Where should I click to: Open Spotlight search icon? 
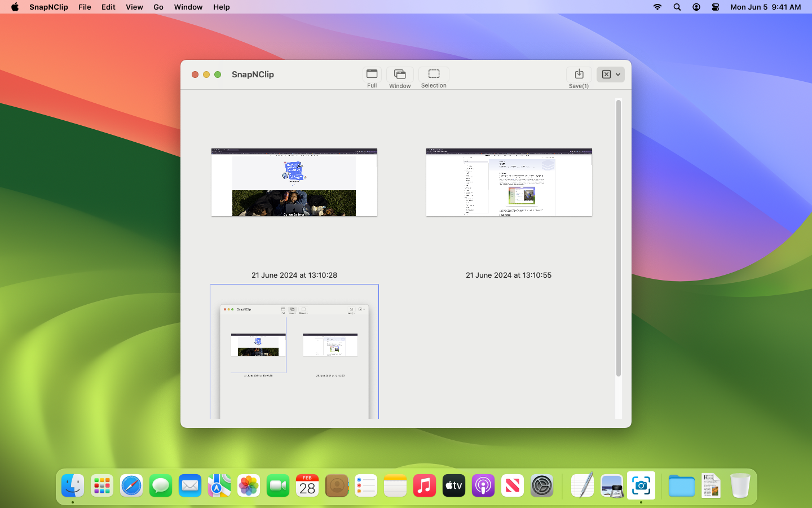(677, 7)
